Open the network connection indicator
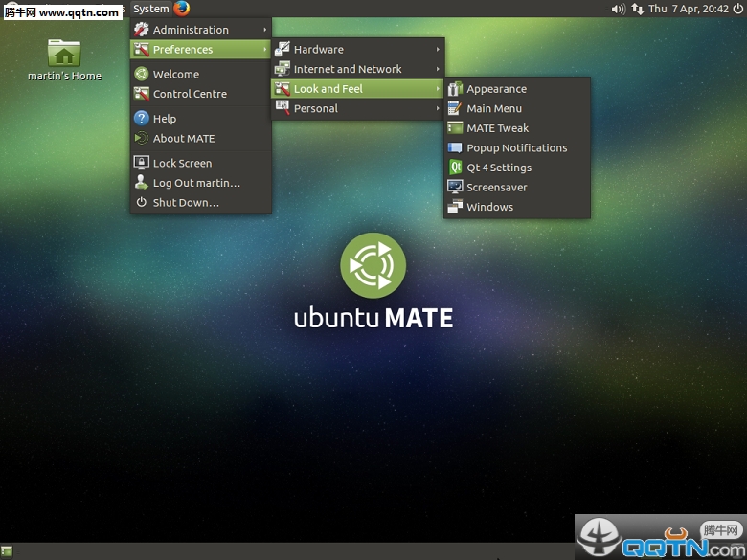The height and width of the screenshot is (560, 747). point(637,9)
